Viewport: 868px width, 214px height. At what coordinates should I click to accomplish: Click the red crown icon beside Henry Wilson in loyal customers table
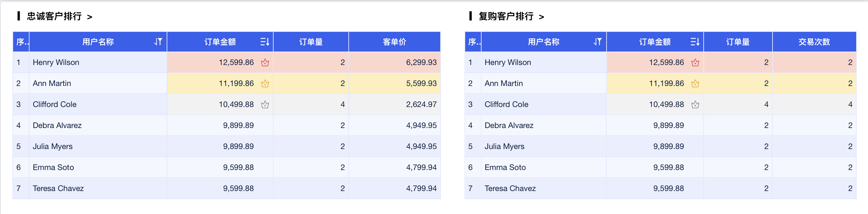coord(265,63)
